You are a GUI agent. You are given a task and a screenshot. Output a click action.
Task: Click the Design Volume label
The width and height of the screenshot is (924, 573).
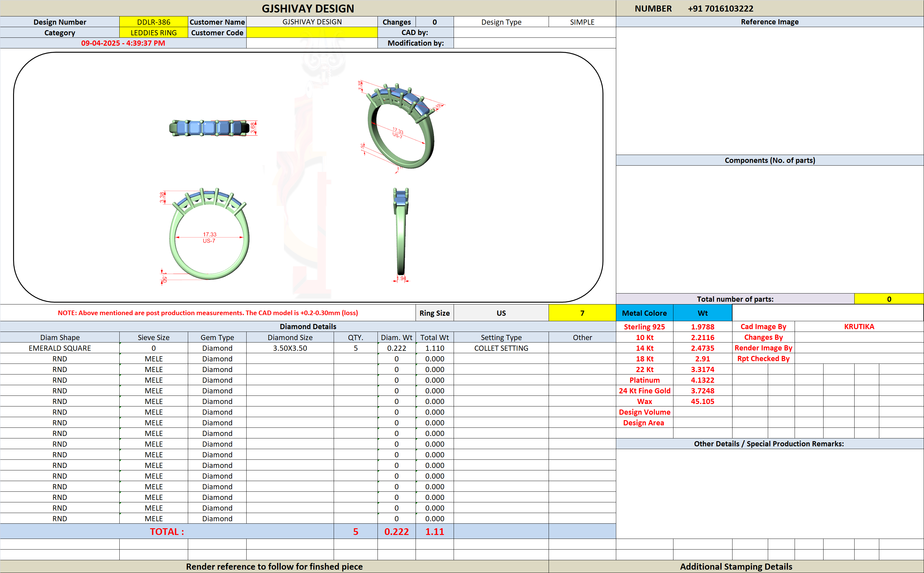[645, 412]
